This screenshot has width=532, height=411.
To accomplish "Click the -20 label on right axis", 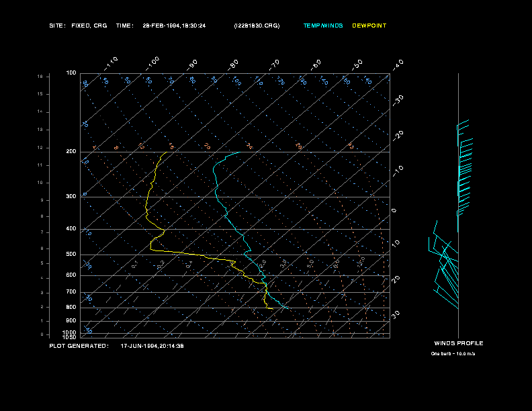I will [398, 136].
